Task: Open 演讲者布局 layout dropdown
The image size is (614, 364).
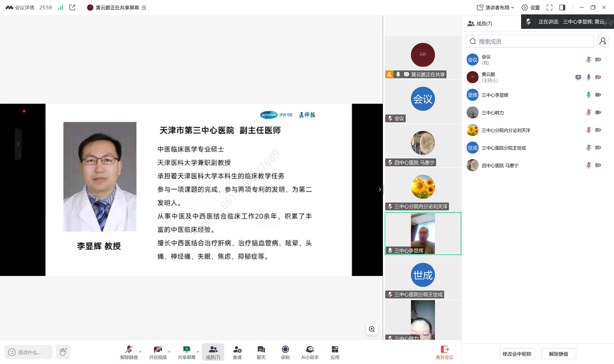Action: point(495,7)
